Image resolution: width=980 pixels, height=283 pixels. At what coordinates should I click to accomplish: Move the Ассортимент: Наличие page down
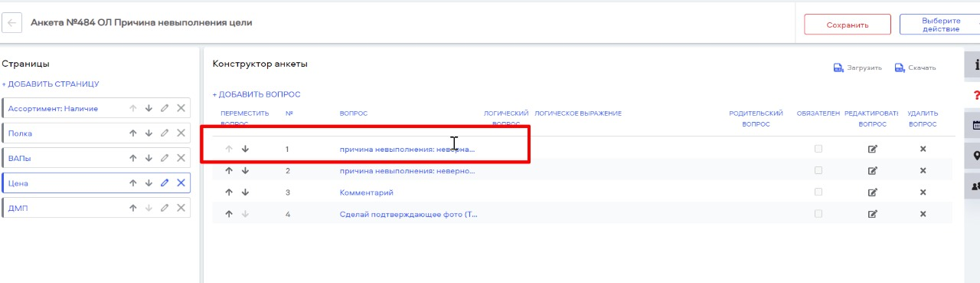(x=149, y=109)
